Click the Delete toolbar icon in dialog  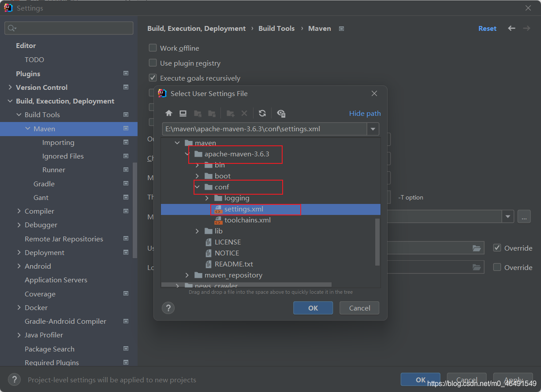(x=244, y=113)
